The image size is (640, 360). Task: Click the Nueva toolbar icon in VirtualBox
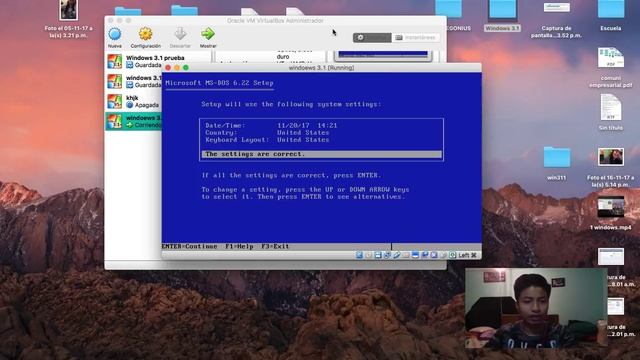point(115,34)
